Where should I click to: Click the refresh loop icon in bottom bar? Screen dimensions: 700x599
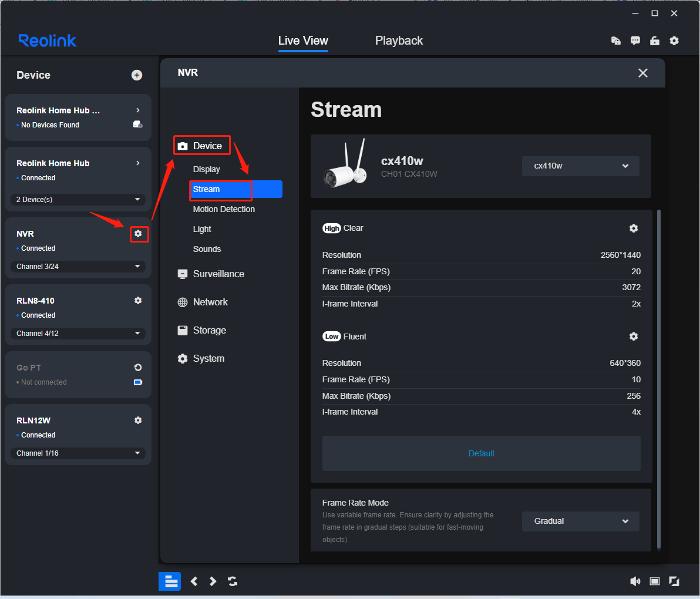[233, 581]
